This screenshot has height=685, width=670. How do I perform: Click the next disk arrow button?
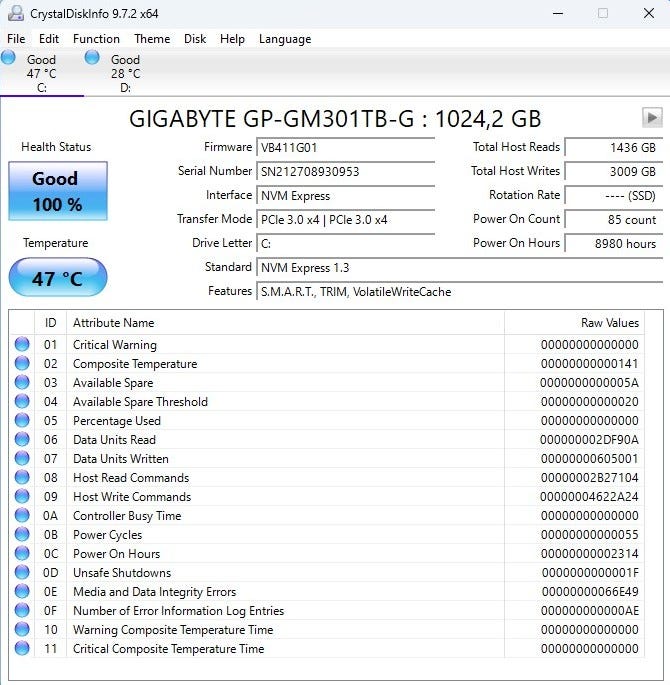[x=652, y=118]
